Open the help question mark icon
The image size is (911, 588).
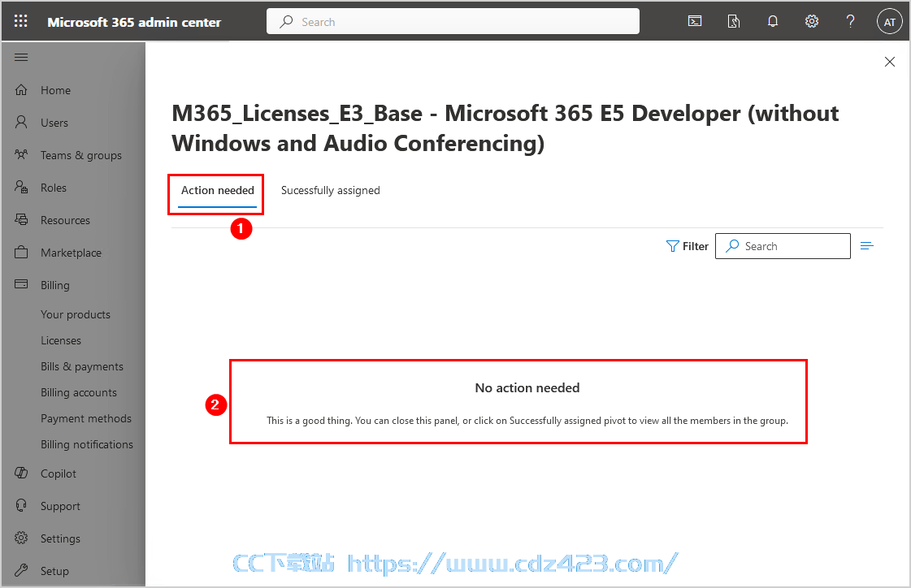pos(851,21)
